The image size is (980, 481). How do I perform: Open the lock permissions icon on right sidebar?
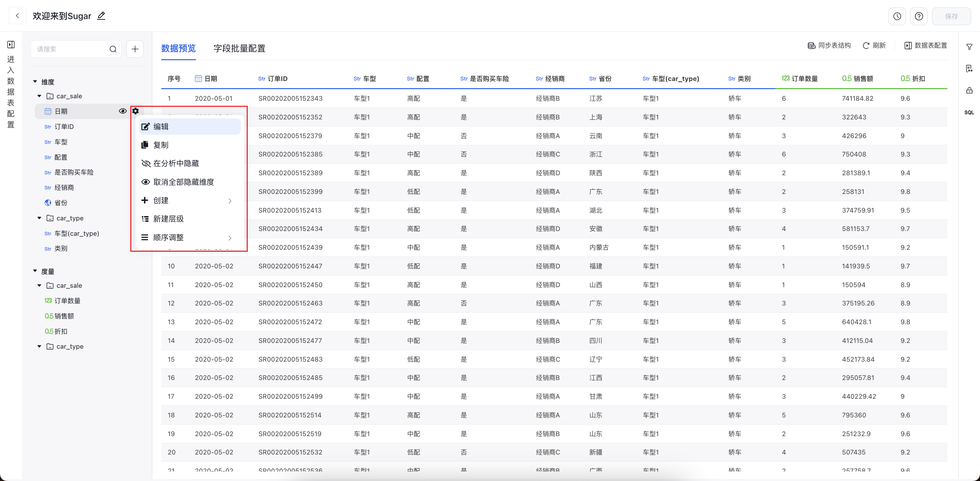969,90
